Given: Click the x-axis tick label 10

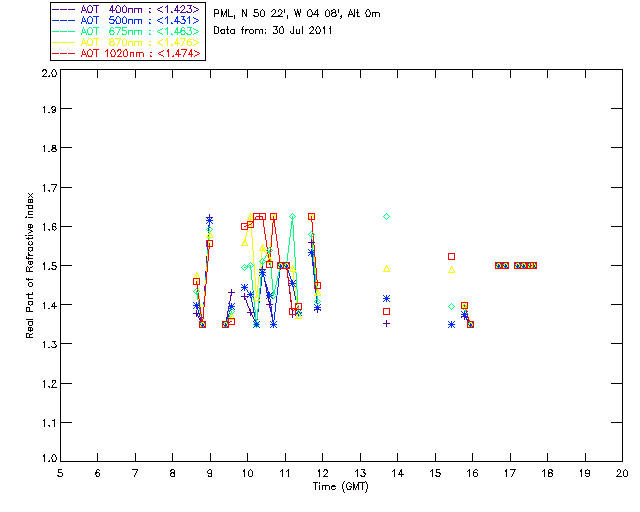Looking at the screenshot, I should coord(247,473).
